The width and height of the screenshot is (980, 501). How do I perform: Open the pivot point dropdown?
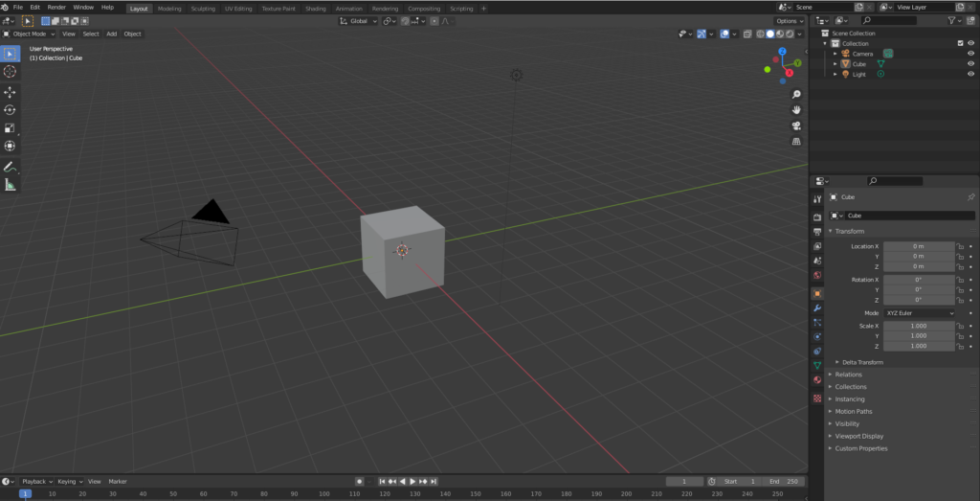(390, 21)
